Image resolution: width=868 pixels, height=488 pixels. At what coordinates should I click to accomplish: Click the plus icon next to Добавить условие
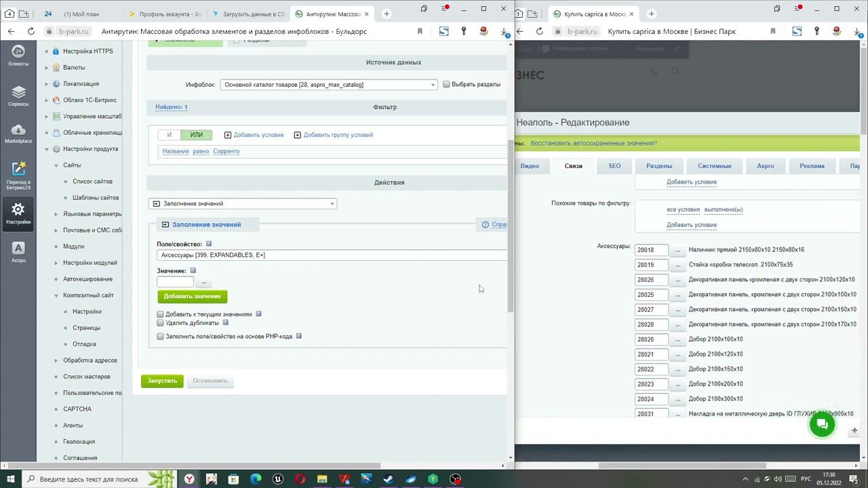pyautogui.click(x=228, y=135)
